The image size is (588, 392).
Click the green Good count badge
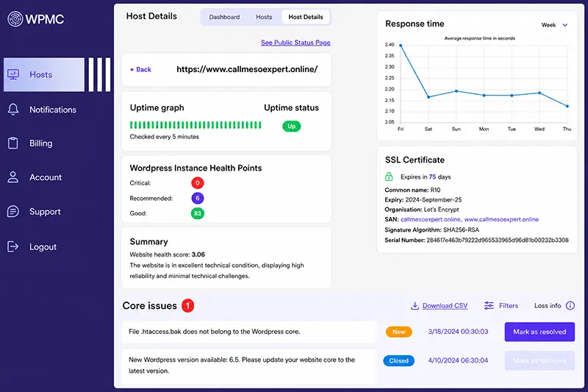(198, 213)
